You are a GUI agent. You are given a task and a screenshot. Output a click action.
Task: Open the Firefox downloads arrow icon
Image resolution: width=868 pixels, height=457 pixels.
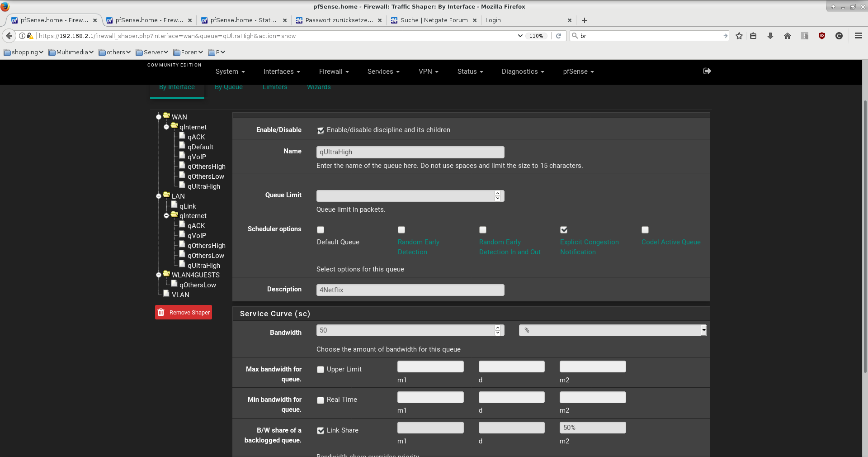click(x=770, y=36)
